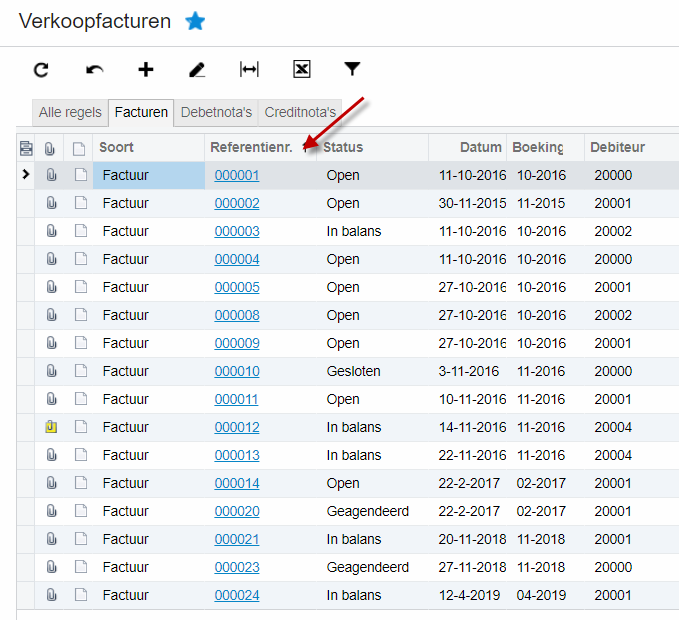679x620 pixels.
Task: Click booking period 04-2019
Action: point(541,595)
